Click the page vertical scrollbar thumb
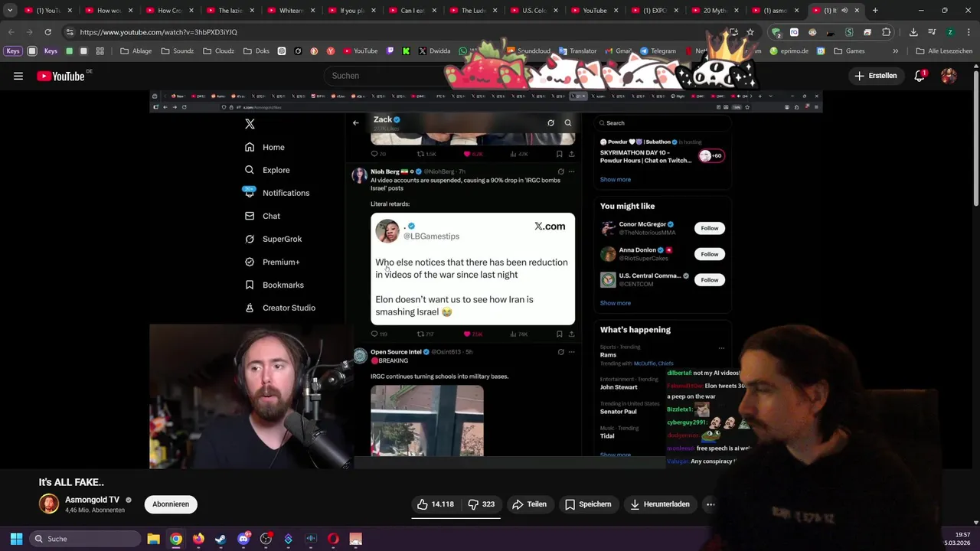This screenshot has height=551, width=980. click(975, 138)
